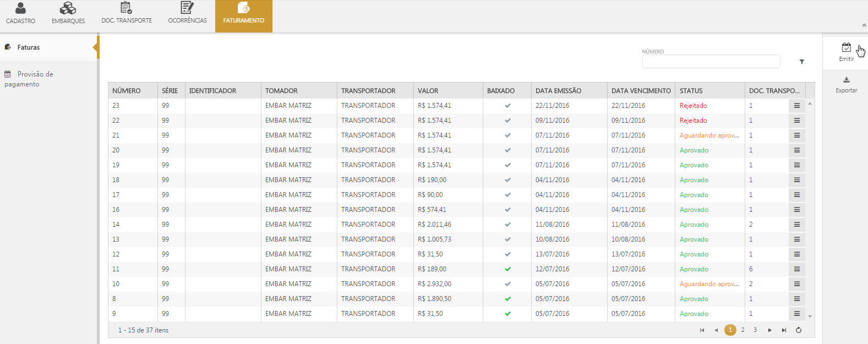Click value R$ 1.890,50 cell
The image size is (868, 344).
coord(434,299)
